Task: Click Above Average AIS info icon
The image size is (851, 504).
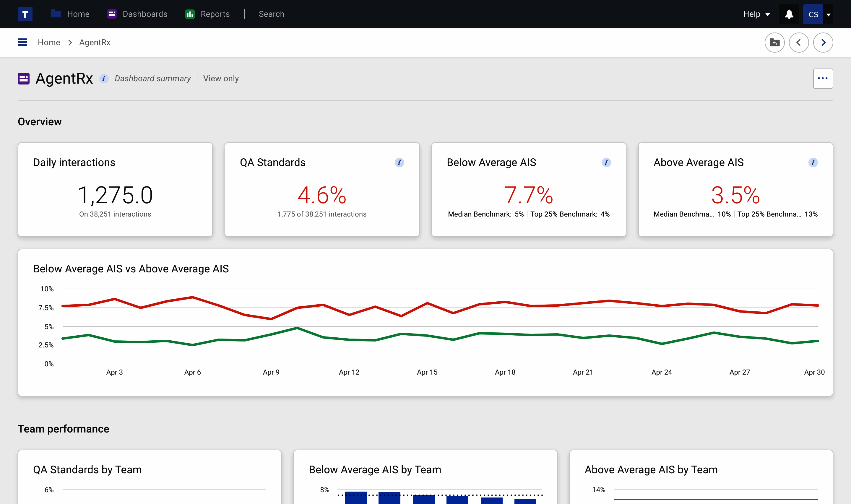Action: click(x=813, y=162)
